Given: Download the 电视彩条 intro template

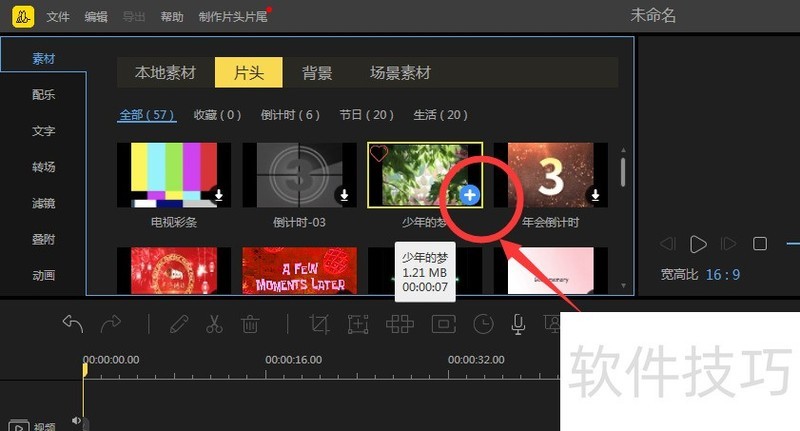Looking at the screenshot, I should pos(218,195).
